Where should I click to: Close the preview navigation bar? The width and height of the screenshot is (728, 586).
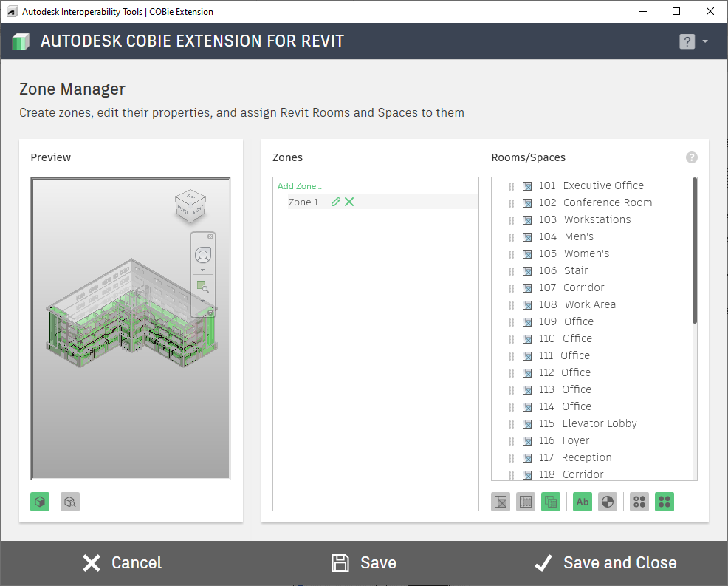click(210, 236)
